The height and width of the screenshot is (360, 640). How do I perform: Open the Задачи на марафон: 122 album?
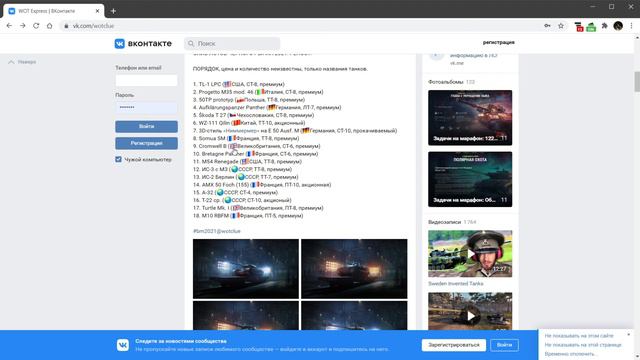(x=470, y=118)
